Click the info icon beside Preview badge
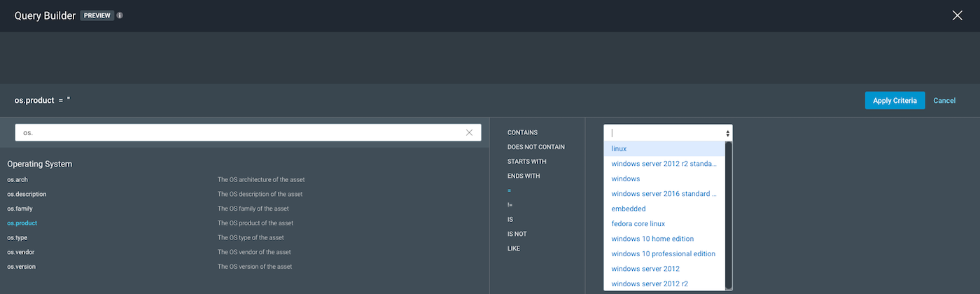This screenshot has height=294, width=980. 120,15
